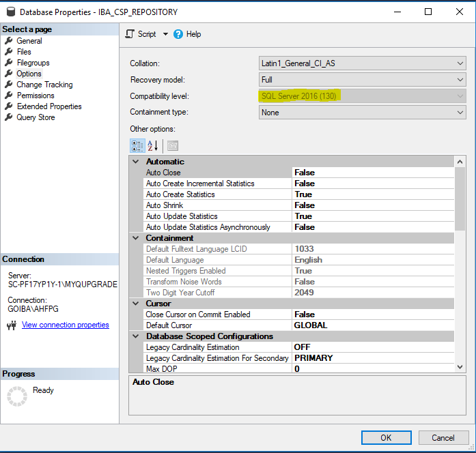Open View connection properties link
Screen dimensions: 476x453
(66, 325)
